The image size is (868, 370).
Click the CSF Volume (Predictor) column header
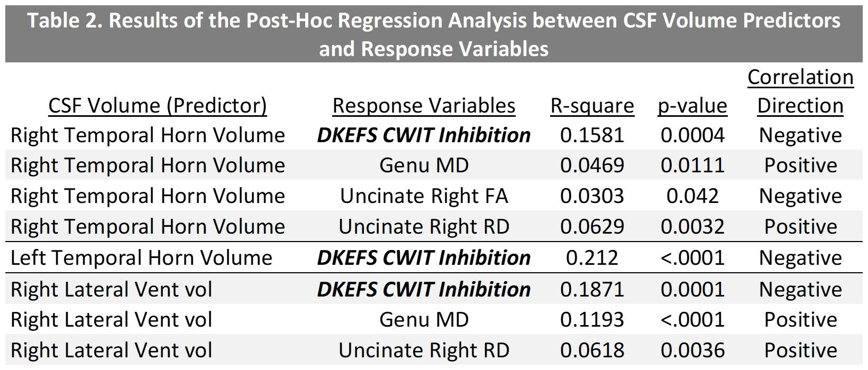tap(157, 106)
